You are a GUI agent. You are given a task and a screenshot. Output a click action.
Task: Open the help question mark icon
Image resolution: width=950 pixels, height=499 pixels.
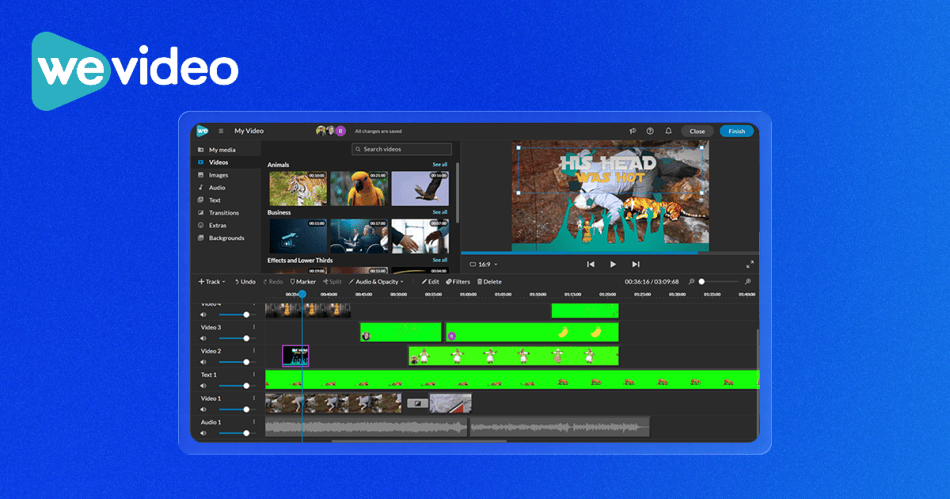(650, 131)
